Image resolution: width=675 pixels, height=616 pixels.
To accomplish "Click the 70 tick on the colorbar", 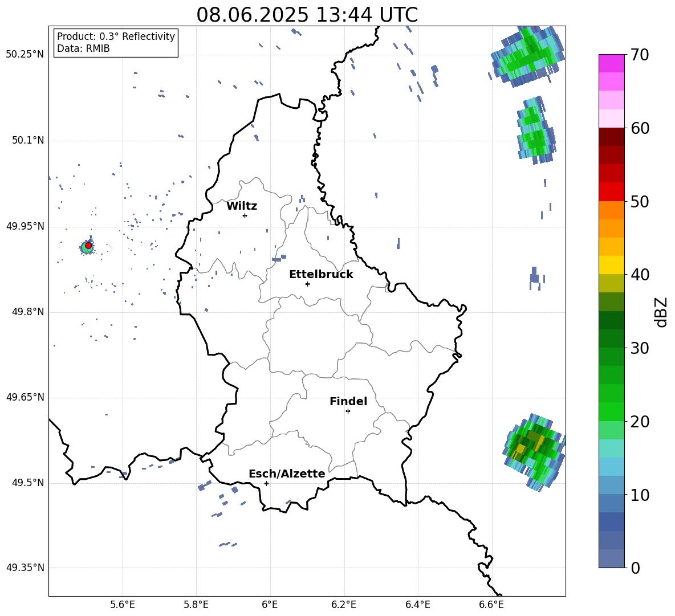I will pos(640,55).
